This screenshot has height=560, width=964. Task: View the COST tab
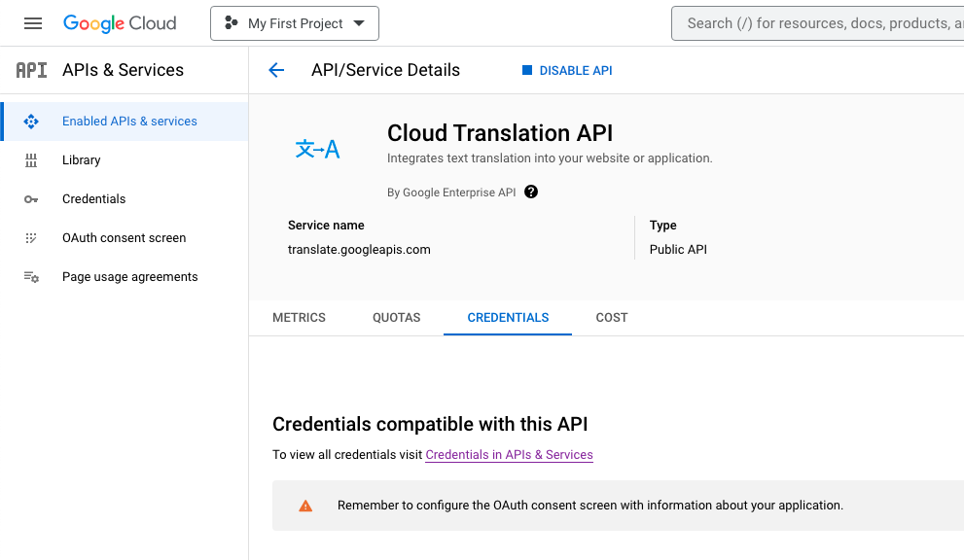pos(611,317)
